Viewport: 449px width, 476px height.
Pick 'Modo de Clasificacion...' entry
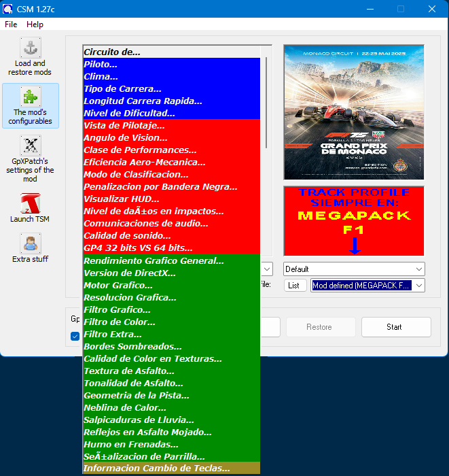(x=172, y=174)
